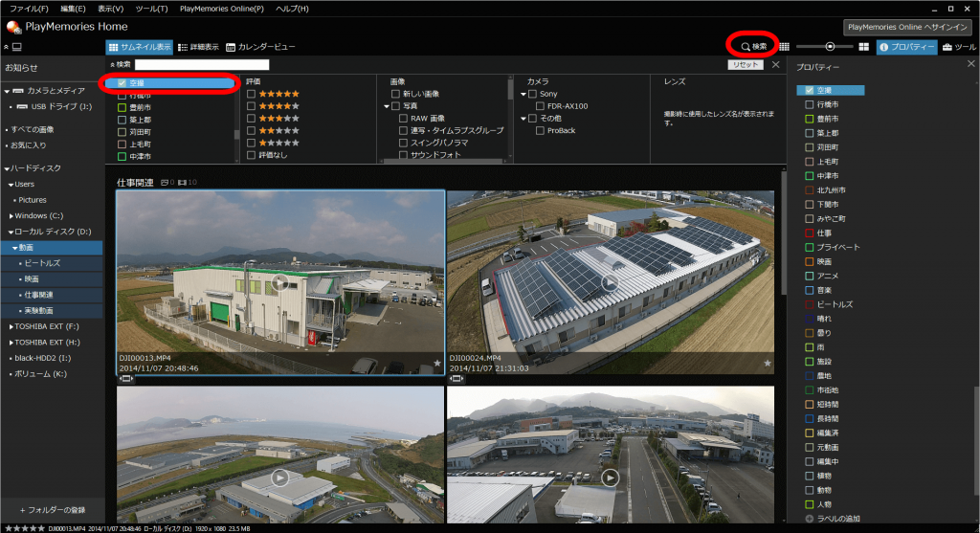This screenshot has width=980, height=533.
Task: Switch to 詳細表示 detail view
Action: tap(198, 47)
